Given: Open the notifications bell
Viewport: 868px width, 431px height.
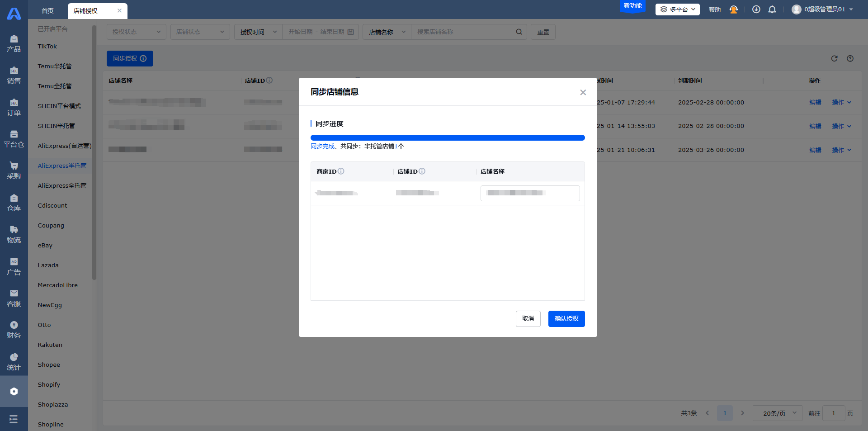Looking at the screenshot, I should coord(772,9).
